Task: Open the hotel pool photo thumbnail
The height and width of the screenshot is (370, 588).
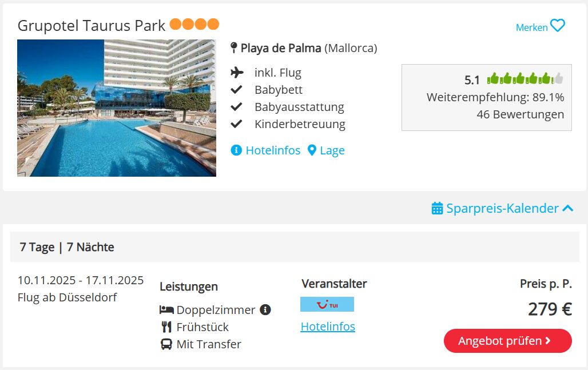Action: coord(117,108)
